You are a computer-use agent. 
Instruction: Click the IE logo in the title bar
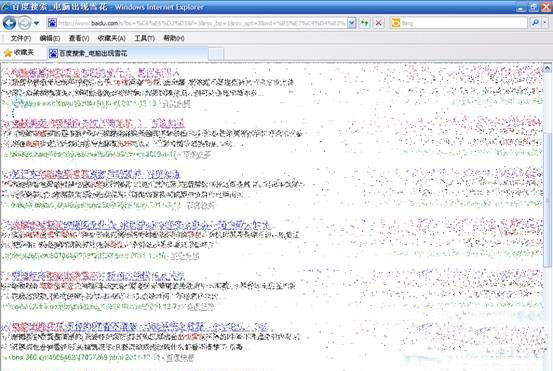click(x=5, y=7)
